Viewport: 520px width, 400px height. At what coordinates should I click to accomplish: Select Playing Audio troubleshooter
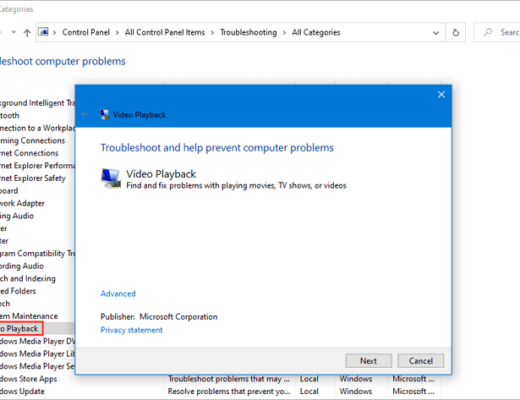click(x=17, y=216)
